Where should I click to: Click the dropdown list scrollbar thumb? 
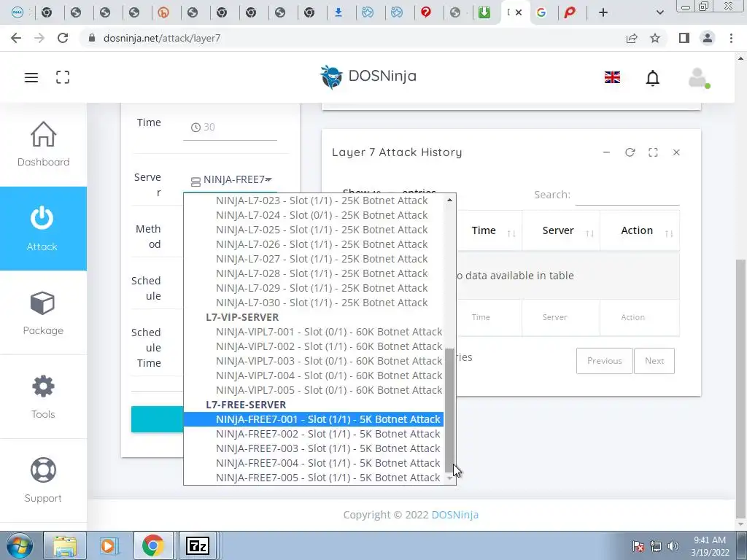click(x=449, y=411)
